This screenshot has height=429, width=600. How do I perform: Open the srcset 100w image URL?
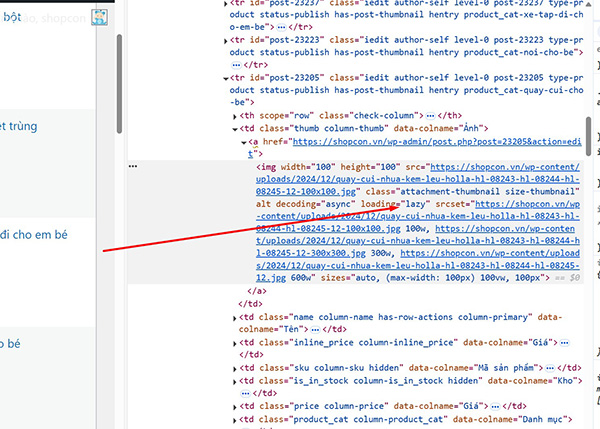418,216
